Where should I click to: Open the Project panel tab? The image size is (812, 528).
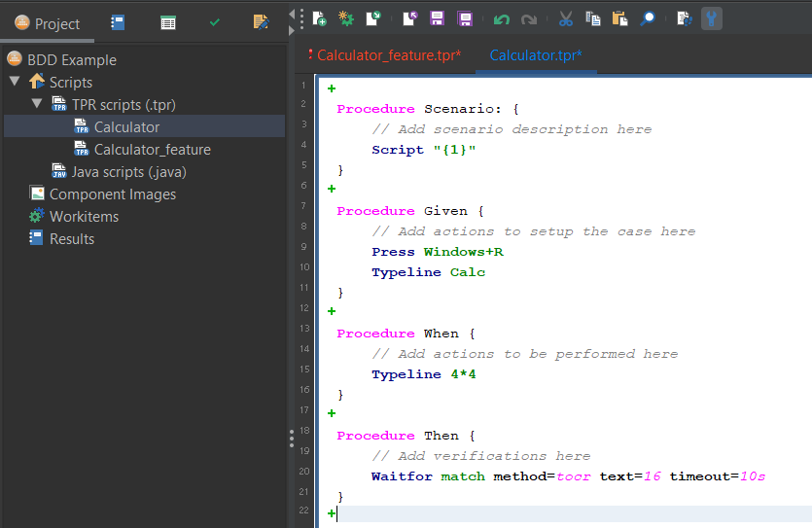pyautogui.click(x=48, y=23)
